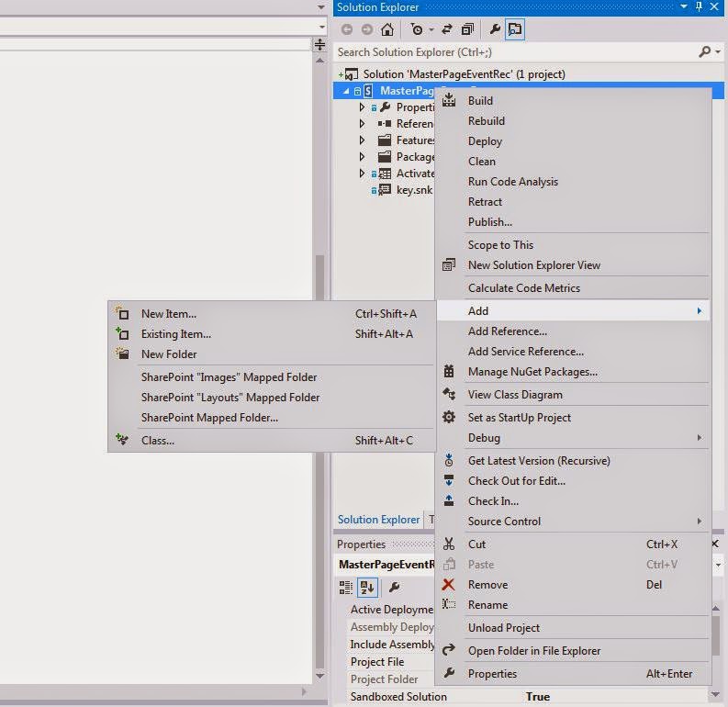The image size is (728, 707).
Task: Click the gear icon beside Set as StartUp Project
Action: click(449, 417)
